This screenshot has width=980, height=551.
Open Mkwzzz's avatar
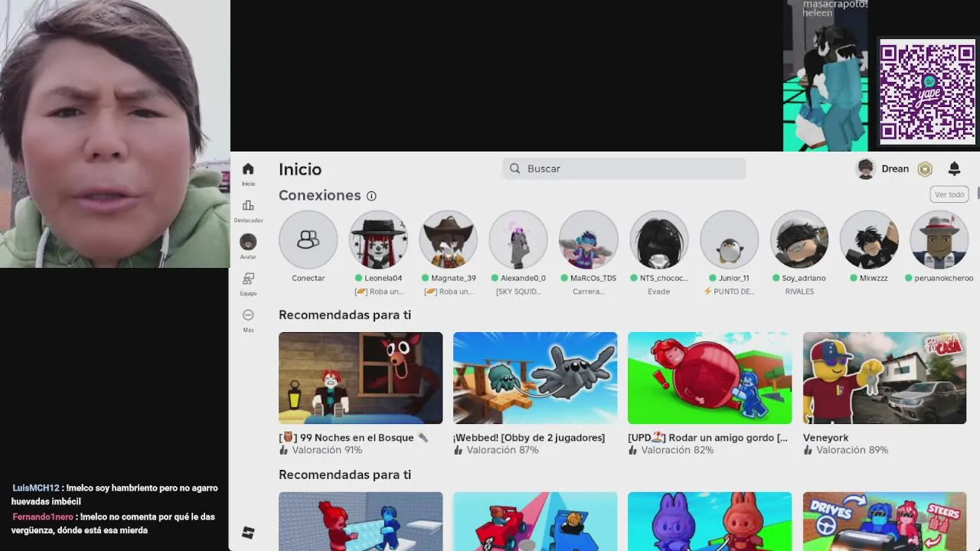click(x=869, y=240)
